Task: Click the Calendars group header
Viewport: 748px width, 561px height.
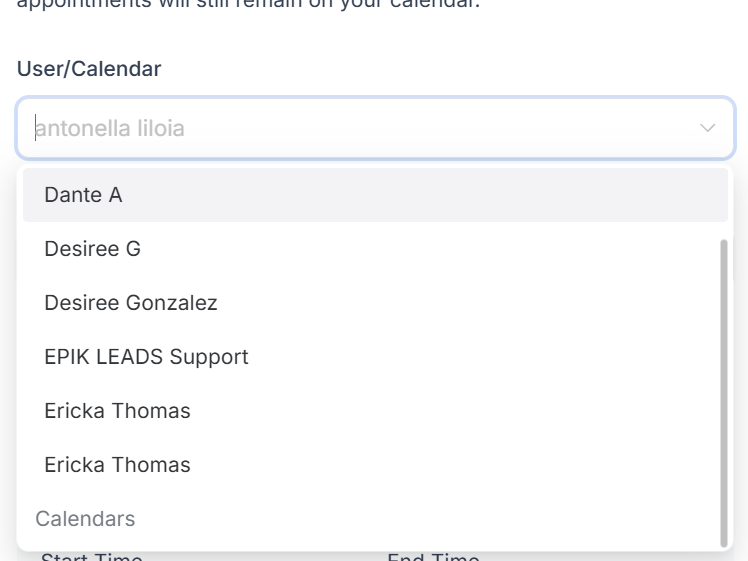Action: point(85,519)
